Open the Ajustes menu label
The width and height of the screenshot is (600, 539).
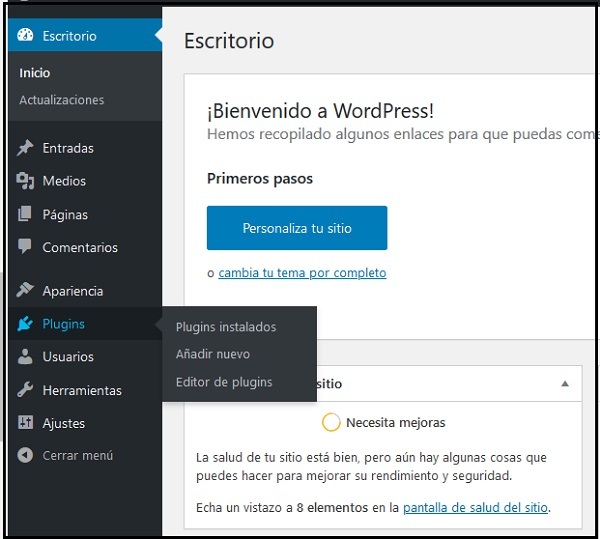click(64, 423)
